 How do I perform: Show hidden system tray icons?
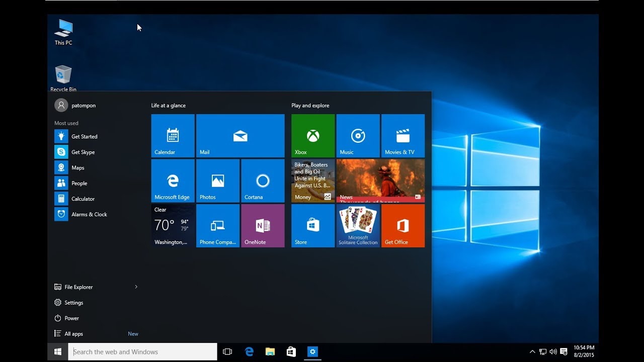point(532,352)
